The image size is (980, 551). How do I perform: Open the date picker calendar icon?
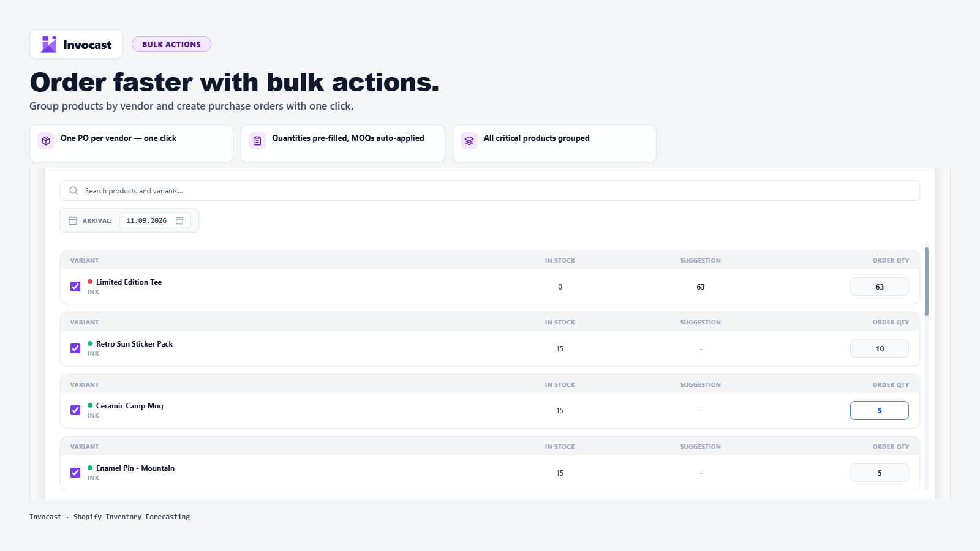pyautogui.click(x=179, y=220)
